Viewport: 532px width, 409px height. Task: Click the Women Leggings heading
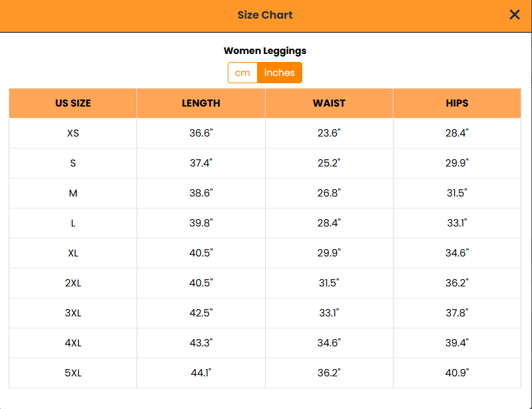coord(265,51)
